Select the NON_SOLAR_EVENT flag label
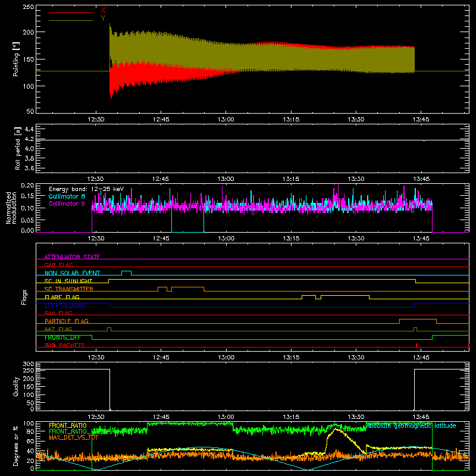Viewport: 476px width, 476px height. (72, 273)
